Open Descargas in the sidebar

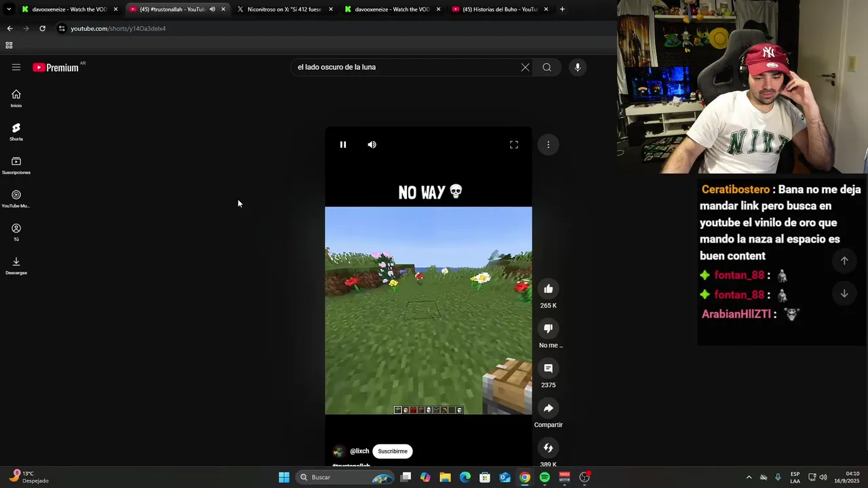point(16,266)
